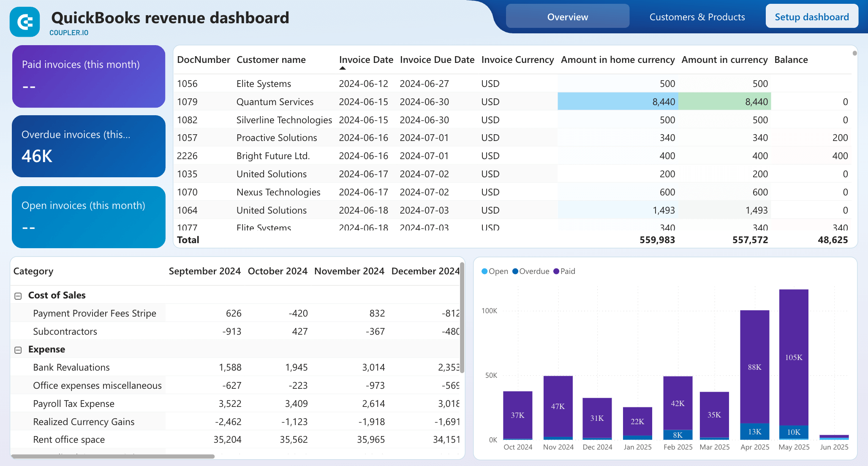The width and height of the screenshot is (868, 466).
Task: Collapse the Expense category group
Action: point(18,350)
